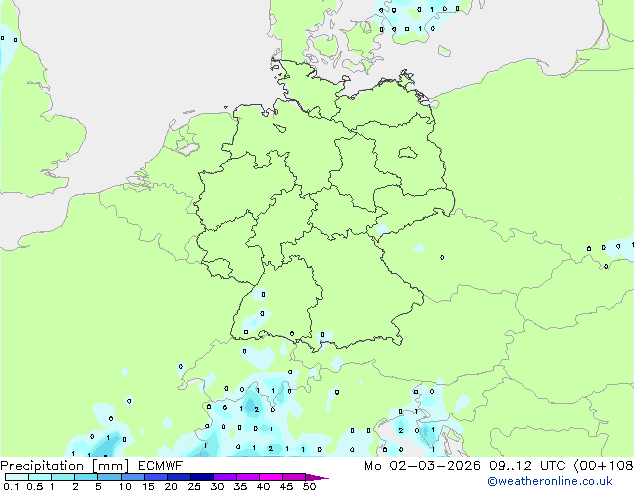This screenshot has width=634, height=490.
Task: Select violet swatch between 30 and 35
Action: tap(225, 477)
